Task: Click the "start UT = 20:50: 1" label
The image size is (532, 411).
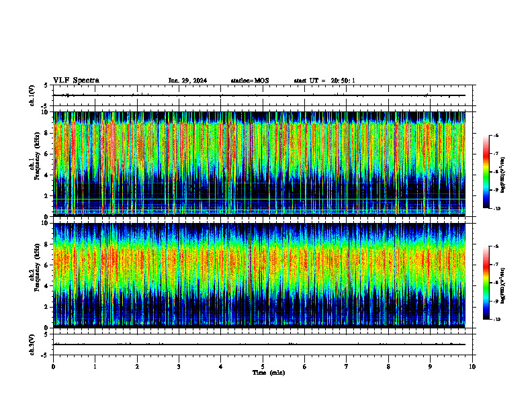Action: click(324, 81)
